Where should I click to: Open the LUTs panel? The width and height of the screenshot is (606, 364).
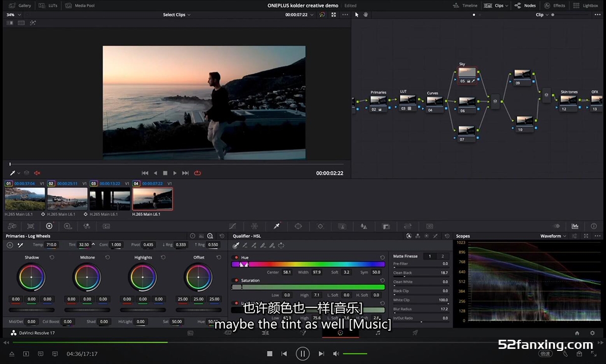[48, 6]
